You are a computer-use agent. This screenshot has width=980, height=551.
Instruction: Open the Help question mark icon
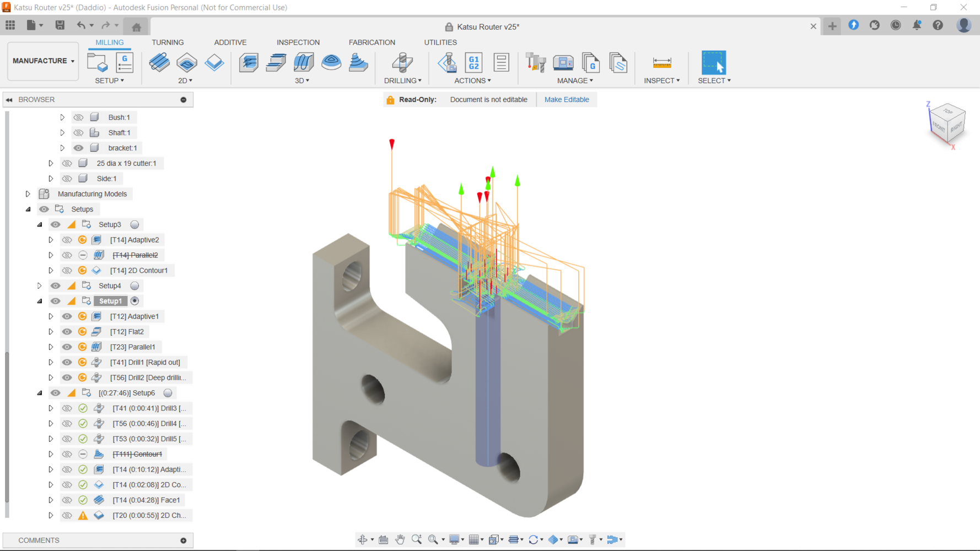(938, 25)
